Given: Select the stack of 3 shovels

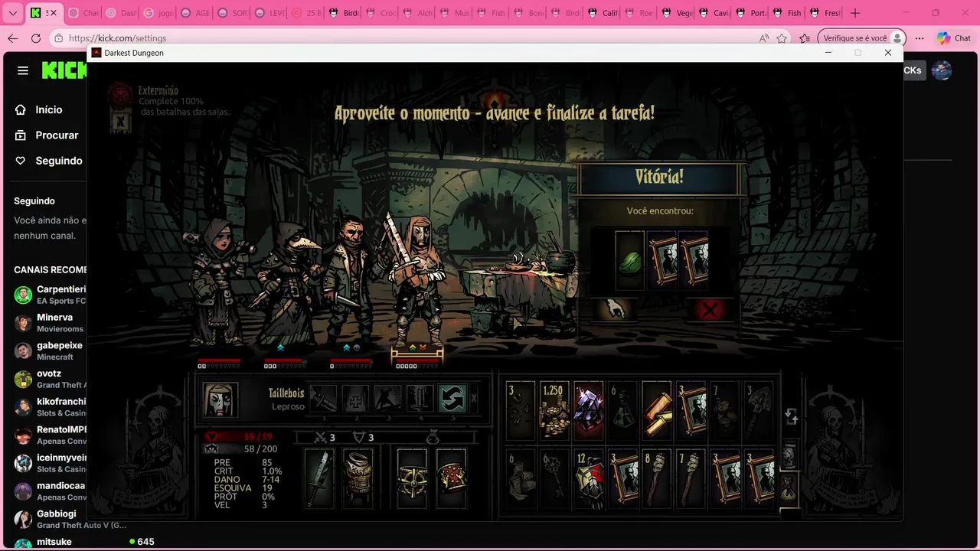Looking at the screenshot, I should point(759,411).
